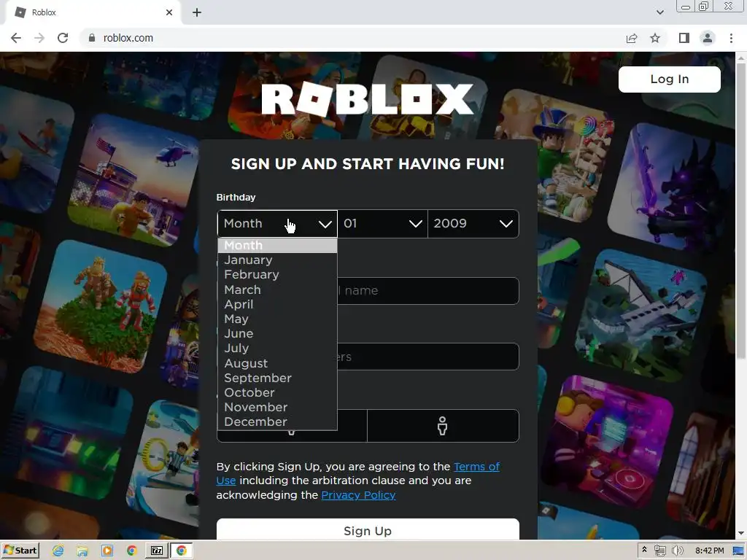Share this page icon in address bar

click(x=632, y=38)
